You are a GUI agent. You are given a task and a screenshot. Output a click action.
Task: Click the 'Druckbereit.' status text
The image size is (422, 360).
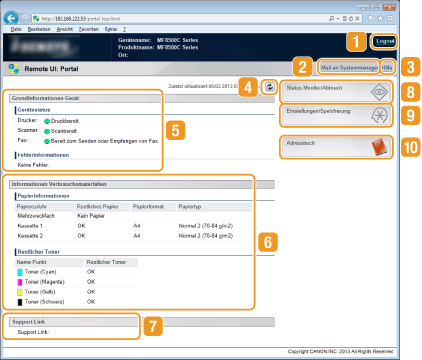65,121
